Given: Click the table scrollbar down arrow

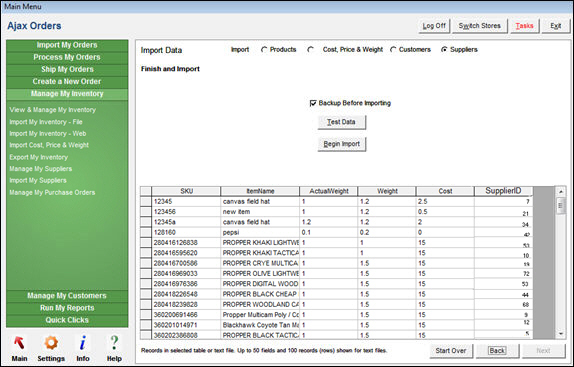Looking at the screenshot, I should [560, 334].
